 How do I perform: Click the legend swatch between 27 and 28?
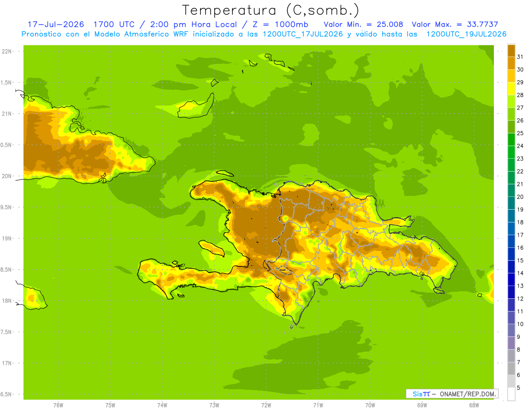[x=511, y=102]
